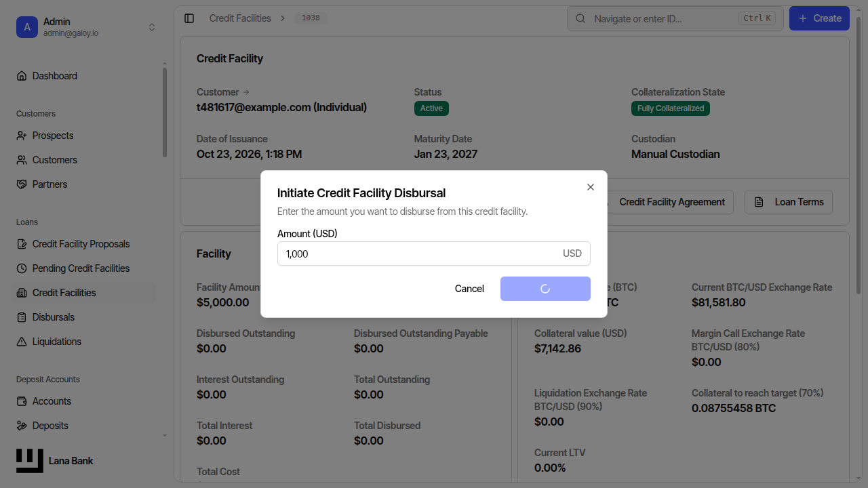Open the Create button
Screen dimensions: 868x488
[x=819, y=18]
